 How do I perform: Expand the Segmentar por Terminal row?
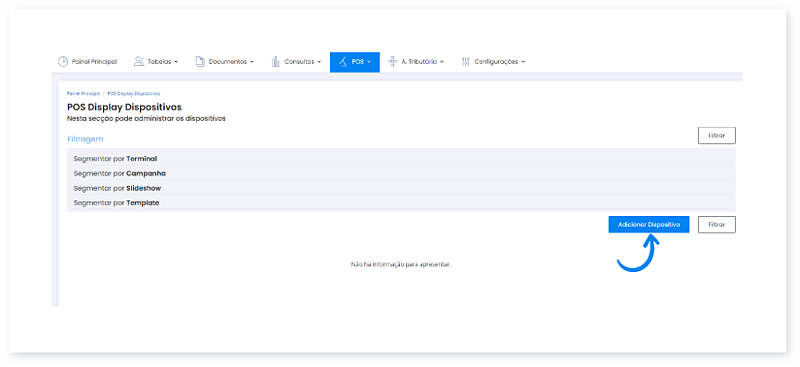pyautogui.click(x=401, y=159)
